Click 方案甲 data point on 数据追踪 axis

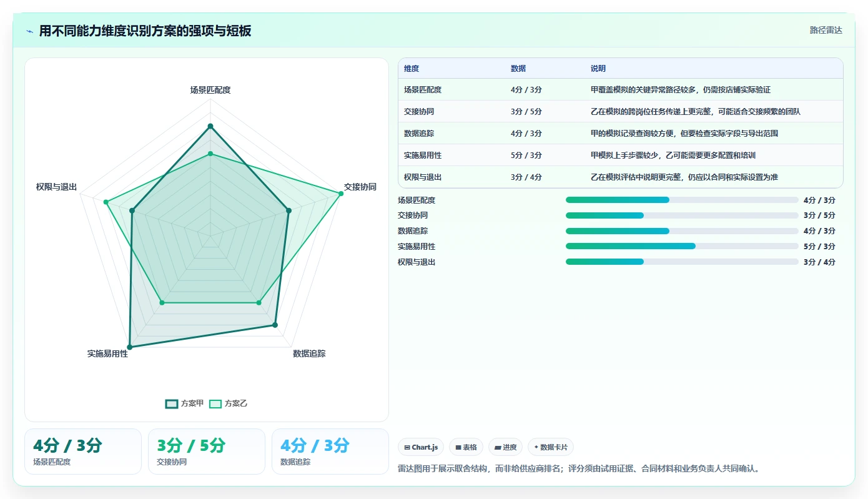275,325
